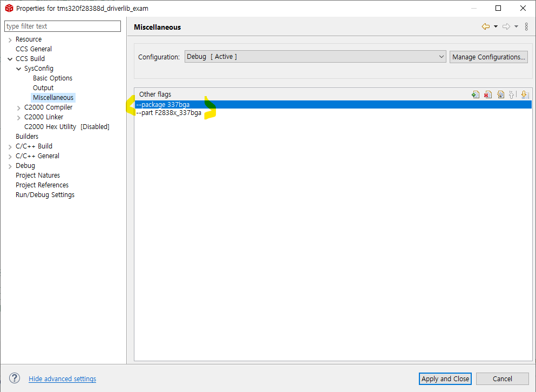536x392 pixels.
Task: Move the selected flag down
Action: click(524, 94)
